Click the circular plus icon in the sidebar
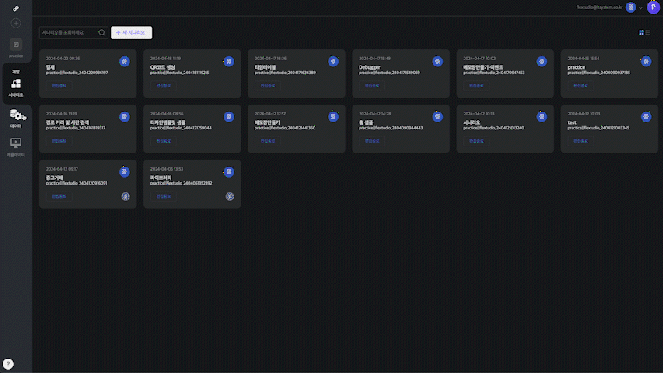The height and width of the screenshot is (373, 664). coord(16,23)
